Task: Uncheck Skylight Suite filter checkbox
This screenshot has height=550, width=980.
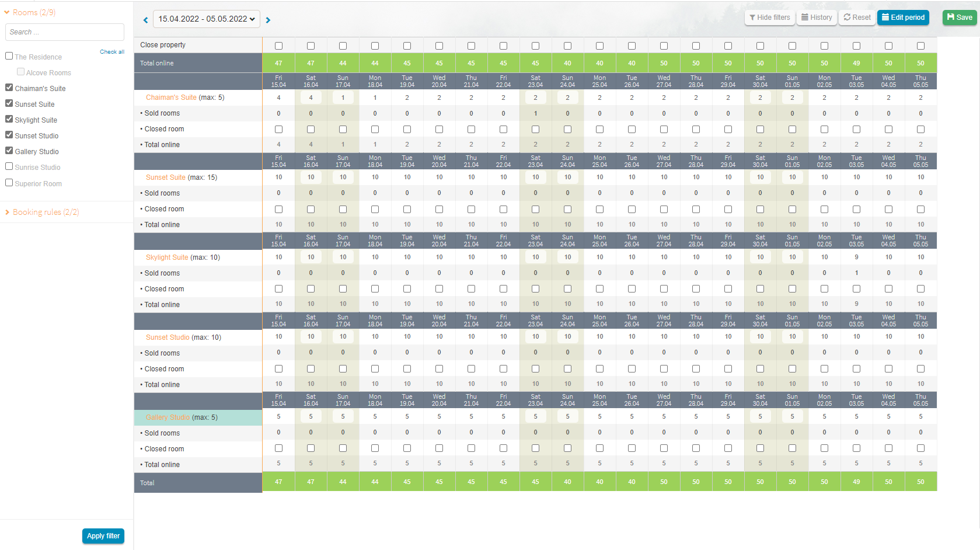Action: 9,119
